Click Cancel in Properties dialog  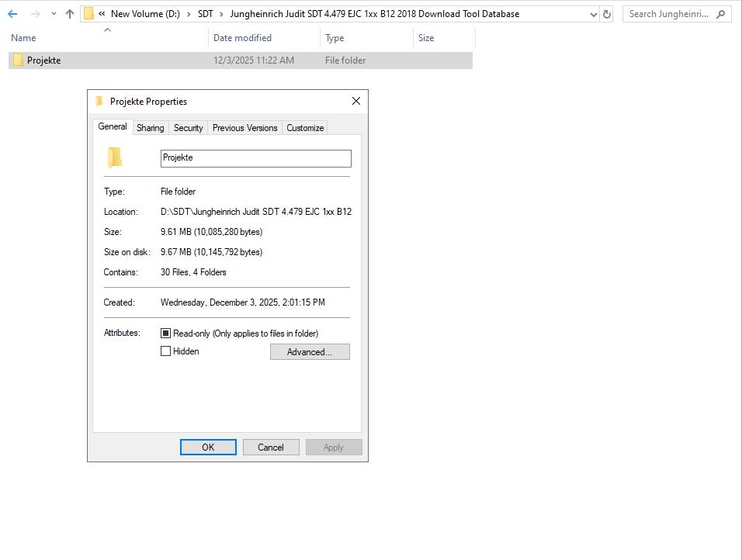tap(271, 448)
